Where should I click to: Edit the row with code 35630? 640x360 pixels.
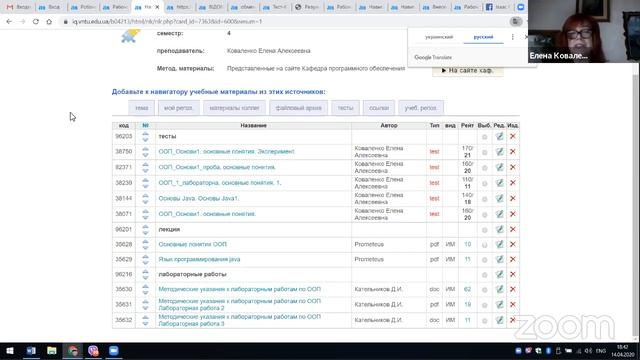click(500, 289)
